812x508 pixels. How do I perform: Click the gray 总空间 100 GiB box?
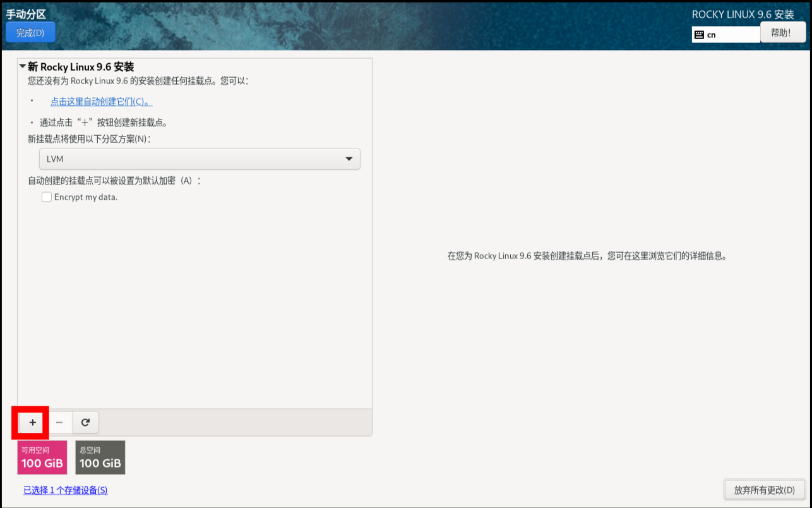(x=100, y=457)
